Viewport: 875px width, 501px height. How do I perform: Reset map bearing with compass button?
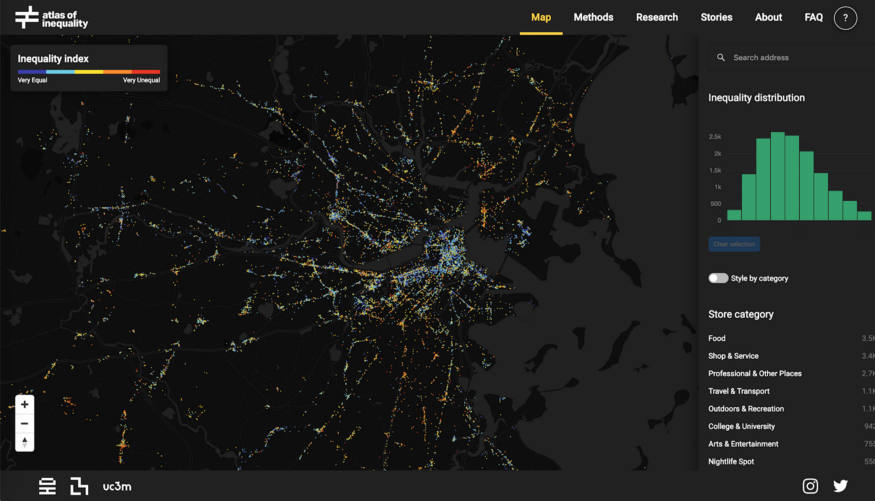(25, 442)
